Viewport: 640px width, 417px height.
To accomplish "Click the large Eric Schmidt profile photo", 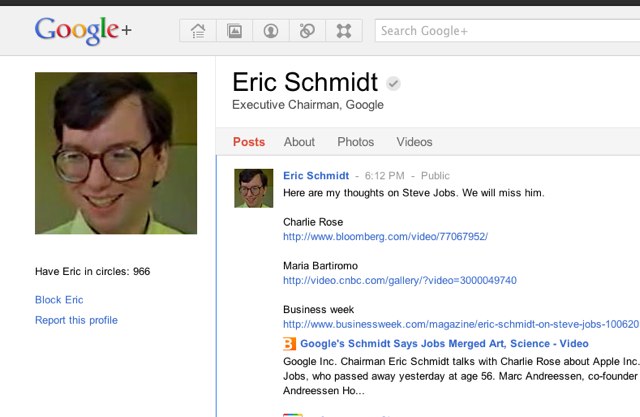I will pos(116,153).
